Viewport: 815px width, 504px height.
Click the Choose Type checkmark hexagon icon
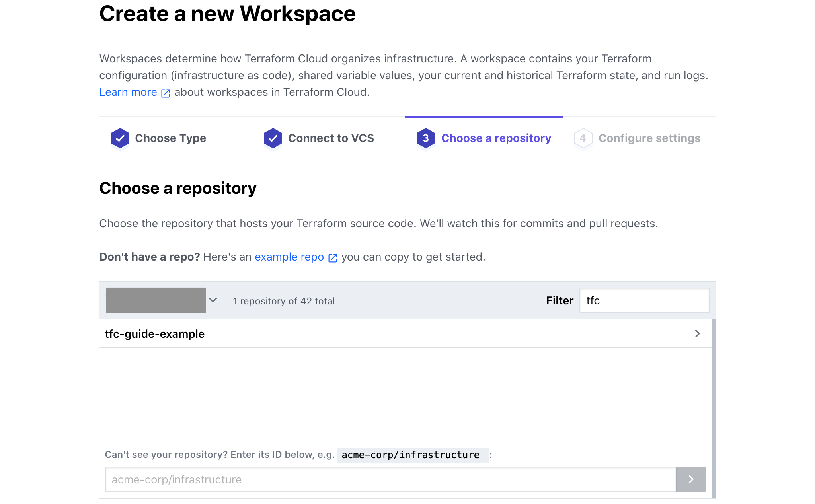point(120,138)
